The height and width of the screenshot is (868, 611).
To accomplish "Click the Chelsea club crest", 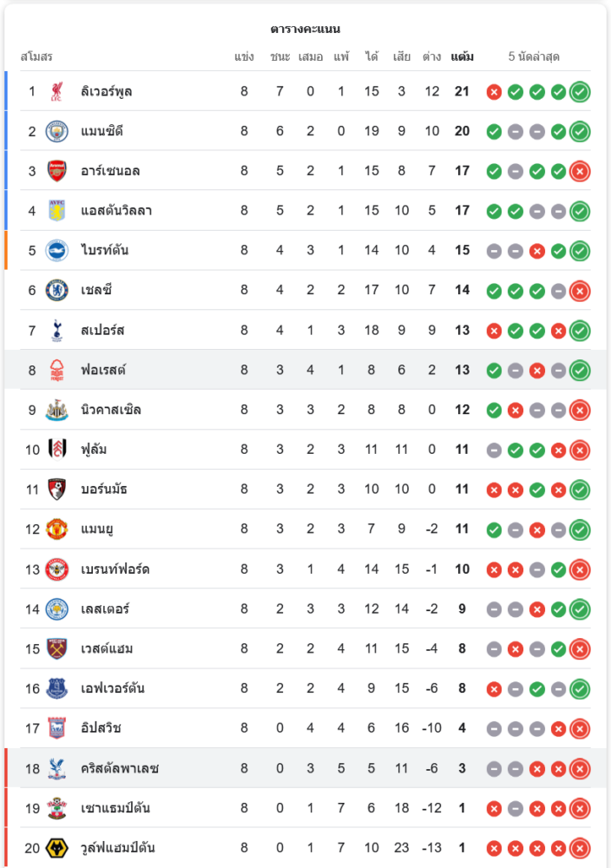I will click(56, 290).
